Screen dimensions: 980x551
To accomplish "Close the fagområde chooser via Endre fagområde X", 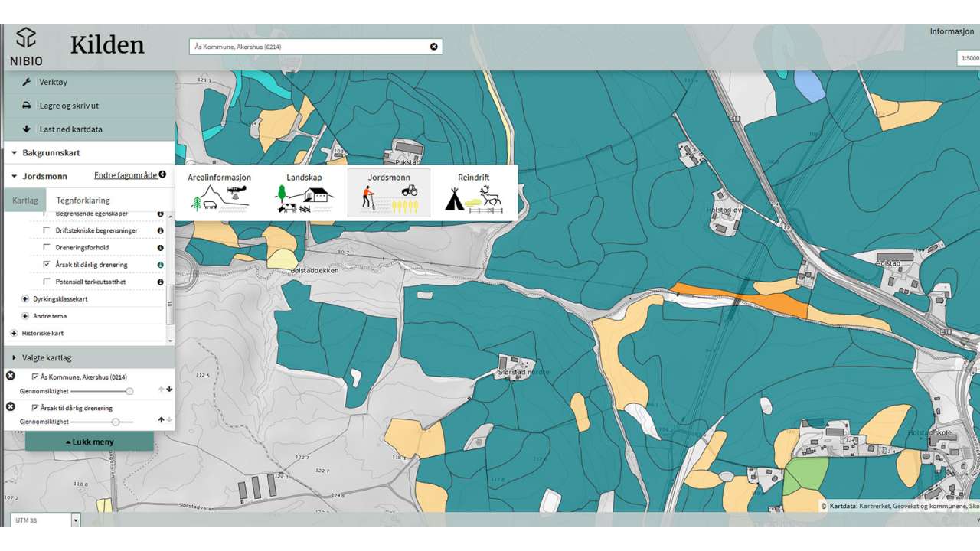I will 162,174.
